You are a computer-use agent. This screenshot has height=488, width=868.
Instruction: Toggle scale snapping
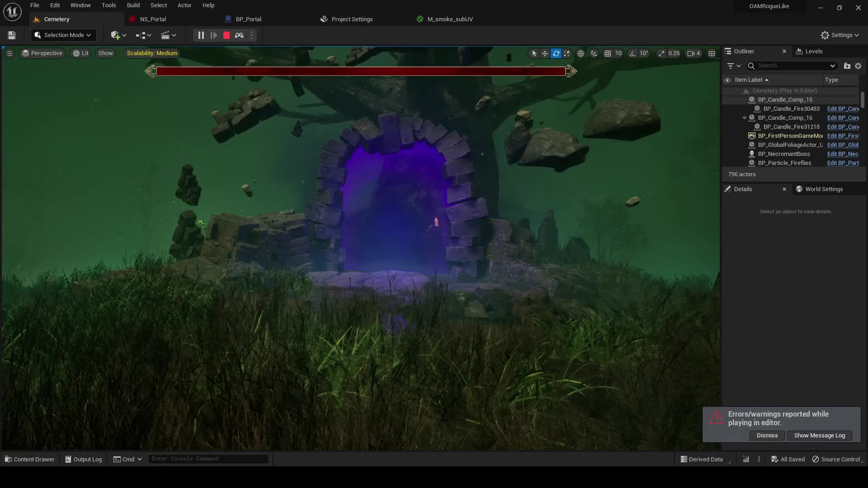[x=661, y=53]
